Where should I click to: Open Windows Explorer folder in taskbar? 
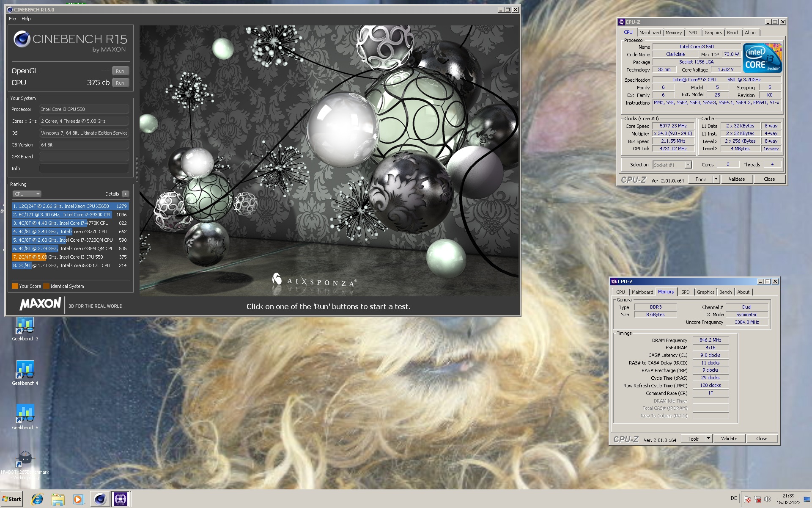pos(58,499)
